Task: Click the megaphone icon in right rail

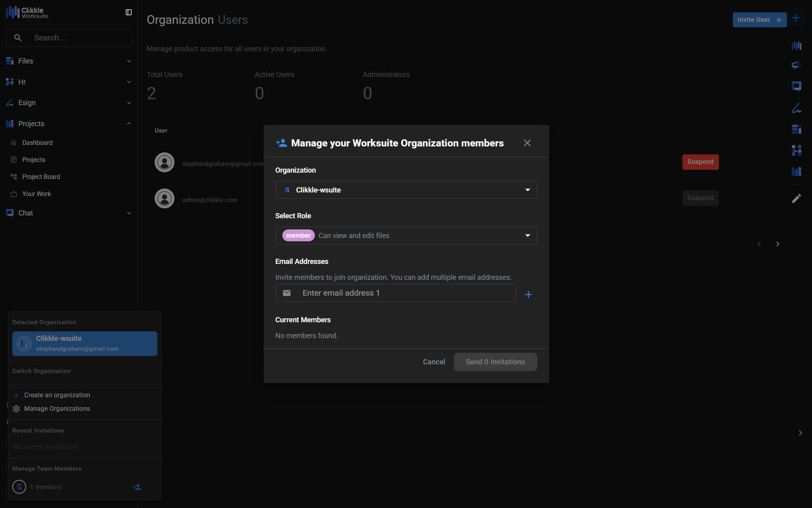Action: click(796, 65)
